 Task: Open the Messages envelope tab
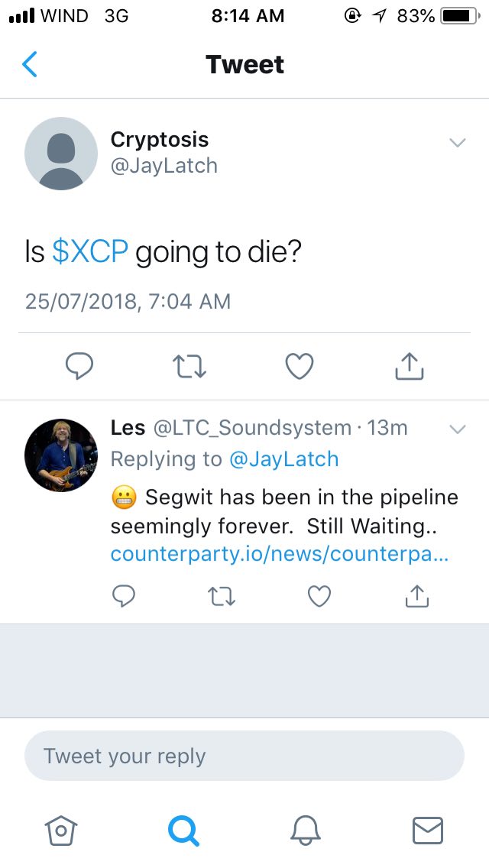428,831
